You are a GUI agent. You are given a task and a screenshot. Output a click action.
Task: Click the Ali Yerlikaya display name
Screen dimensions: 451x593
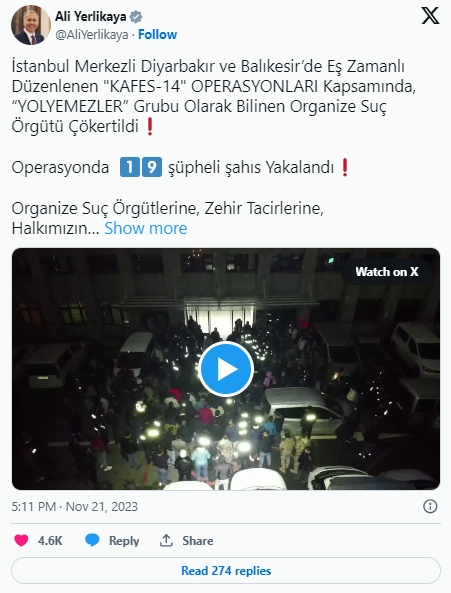[91, 17]
